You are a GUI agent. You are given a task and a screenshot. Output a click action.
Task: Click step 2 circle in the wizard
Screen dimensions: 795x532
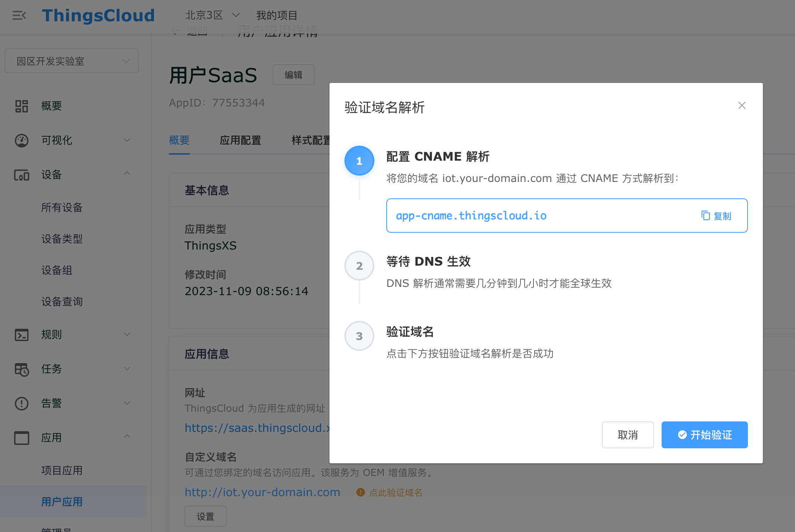click(x=359, y=266)
